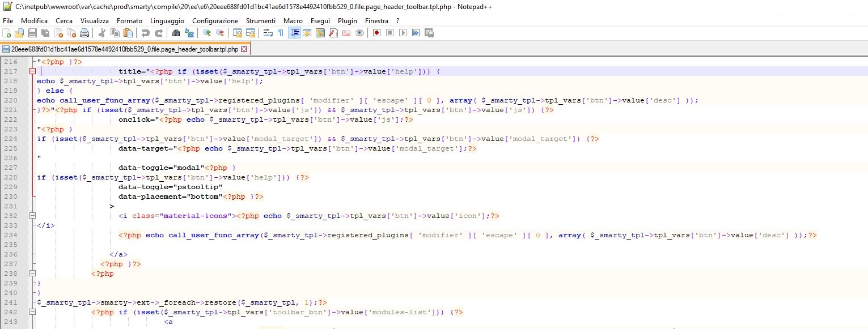Toggle word wrap toolbar button

(268, 33)
